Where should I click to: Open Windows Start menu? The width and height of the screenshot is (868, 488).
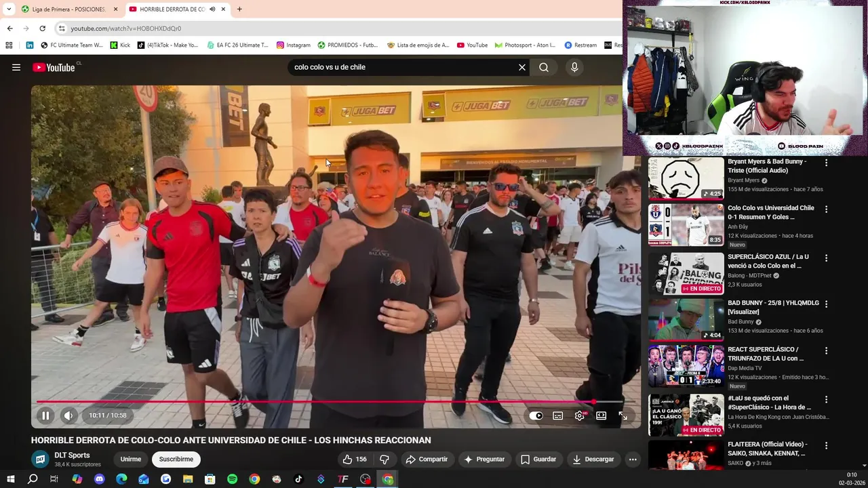11,479
